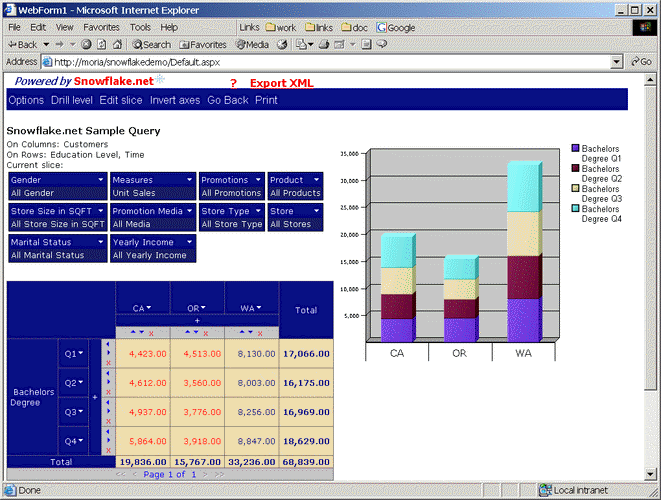Open the Store Size in SQFT dropdown
This screenshot has height=500, width=661.
[x=101, y=211]
